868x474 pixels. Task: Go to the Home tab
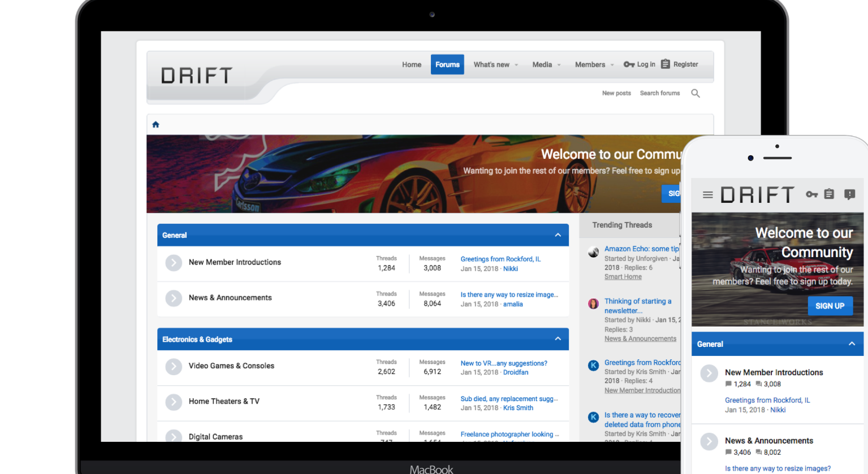click(x=412, y=64)
